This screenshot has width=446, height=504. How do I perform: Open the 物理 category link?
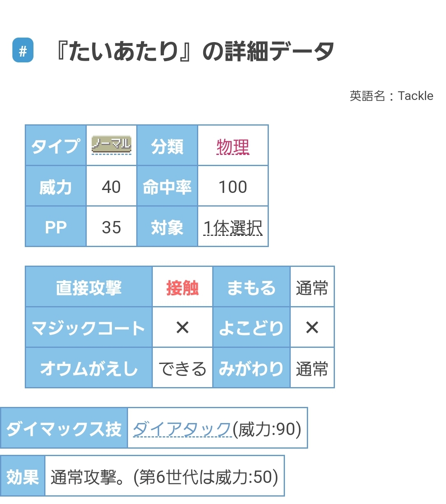coord(233,147)
